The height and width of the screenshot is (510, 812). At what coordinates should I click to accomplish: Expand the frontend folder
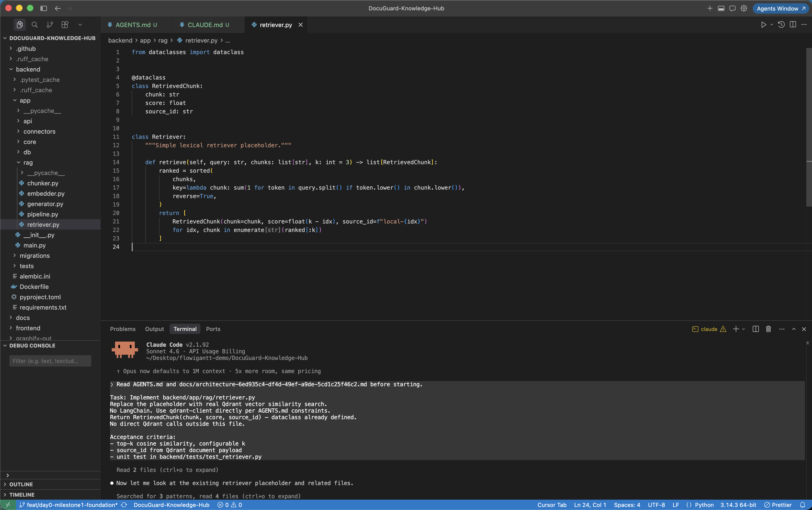50,328
